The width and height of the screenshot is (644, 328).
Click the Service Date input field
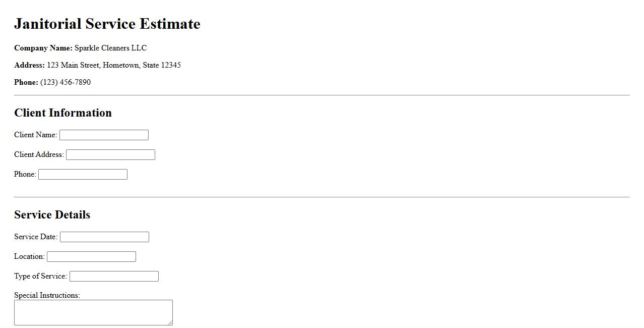pyautogui.click(x=104, y=237)
